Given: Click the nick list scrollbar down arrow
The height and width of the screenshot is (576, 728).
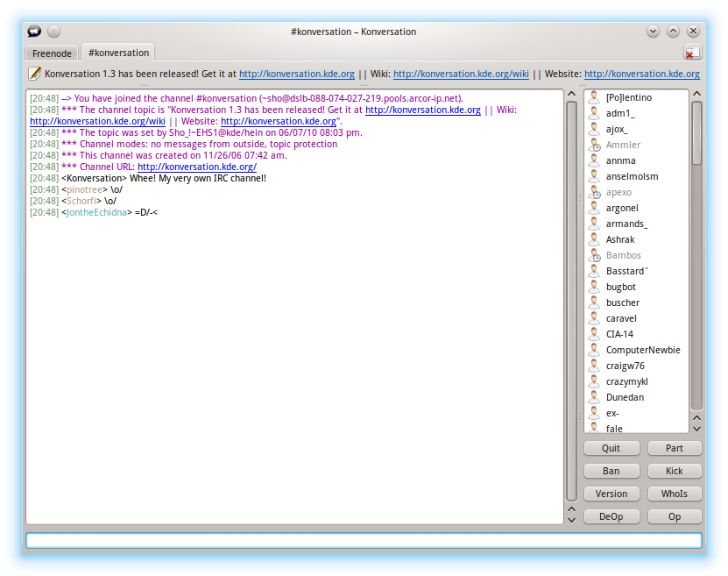Looking at the screenshot, I should tap(696, 429).
